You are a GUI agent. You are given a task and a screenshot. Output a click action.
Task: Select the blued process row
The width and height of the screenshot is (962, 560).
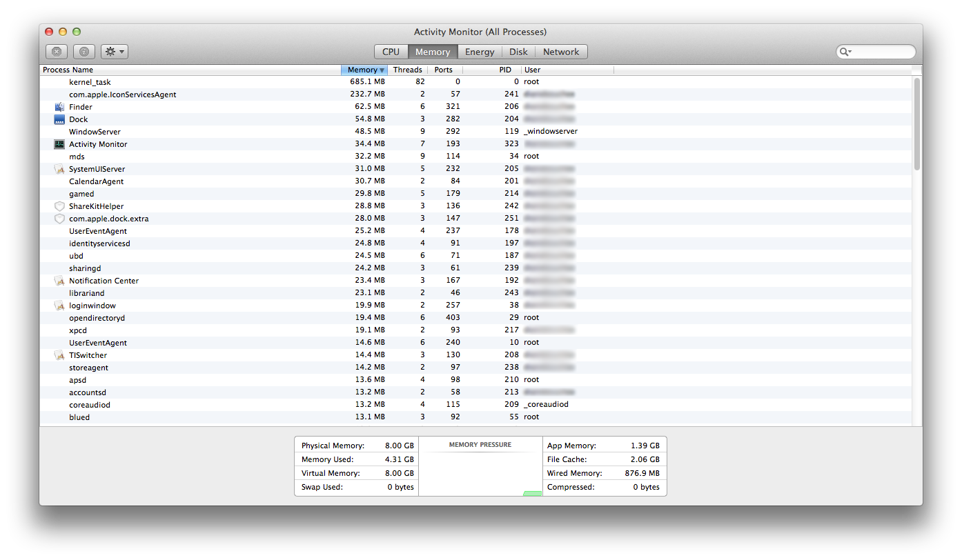point(476,417)
